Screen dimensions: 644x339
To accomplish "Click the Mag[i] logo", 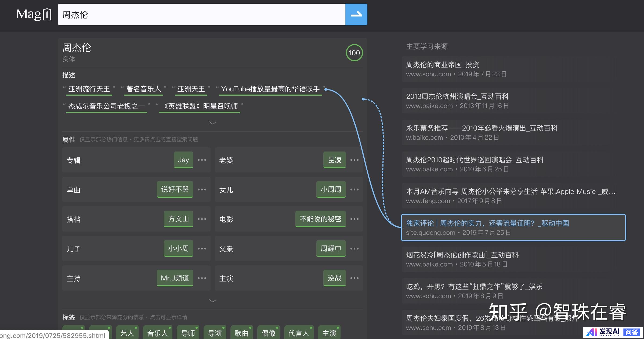I will [34, 14].
